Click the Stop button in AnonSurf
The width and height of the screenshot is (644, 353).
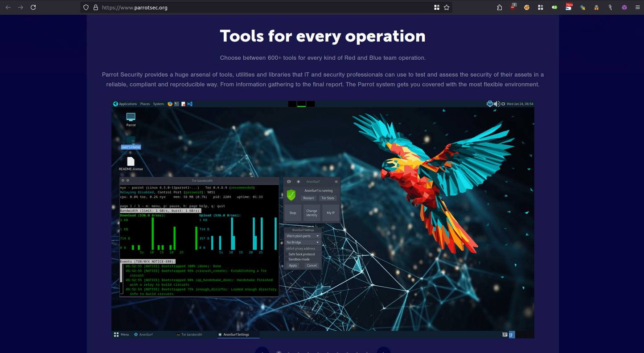293,213
